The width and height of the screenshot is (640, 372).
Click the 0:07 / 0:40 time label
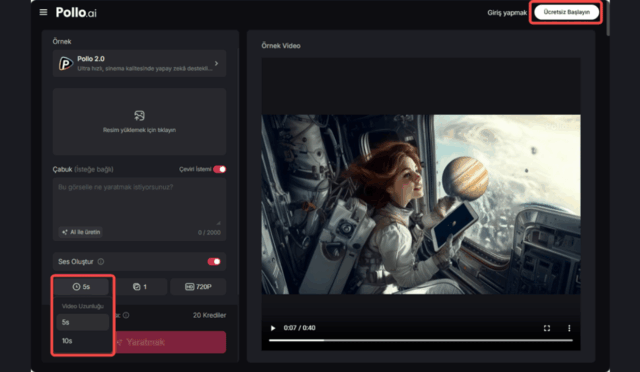click(x=299, y=328)
